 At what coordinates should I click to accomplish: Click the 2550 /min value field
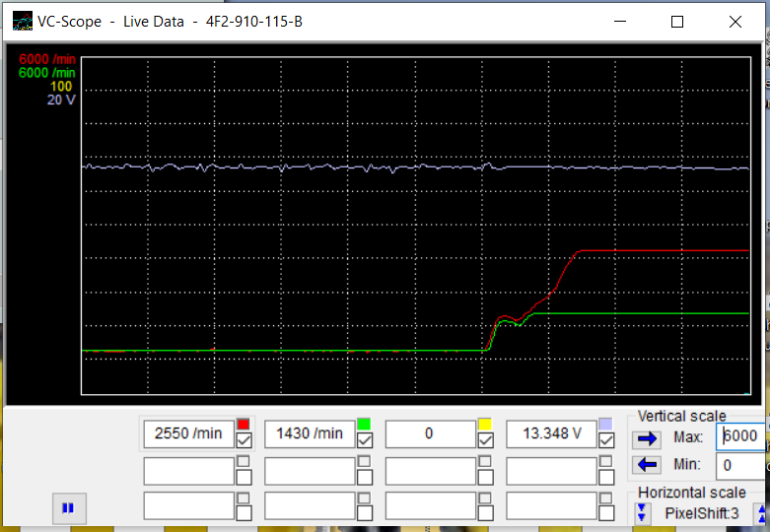point(188,433)
